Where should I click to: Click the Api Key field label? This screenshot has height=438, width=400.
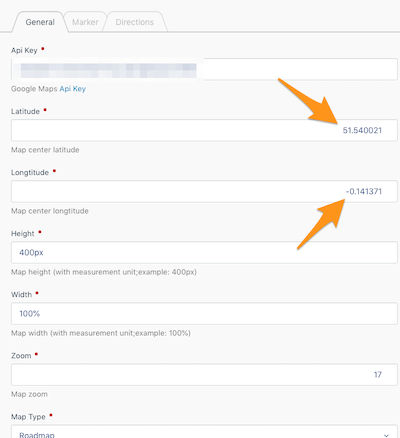pos(24,50)
